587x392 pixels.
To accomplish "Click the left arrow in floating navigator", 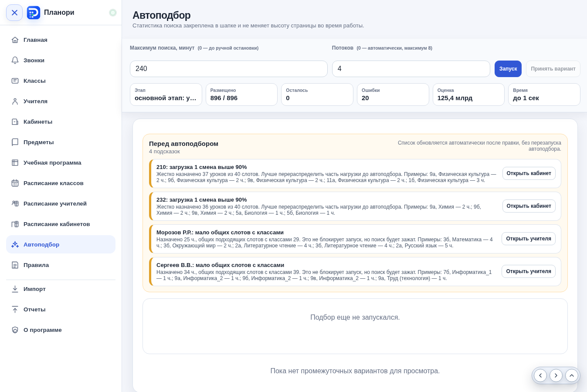I will point(540,375).
